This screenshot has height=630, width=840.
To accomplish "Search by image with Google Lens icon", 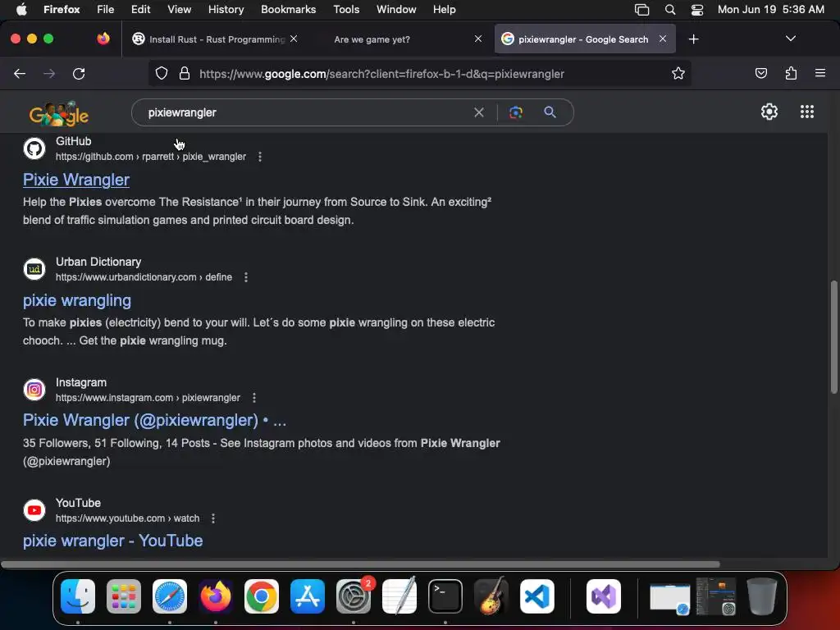I will (x=516, y=112).
